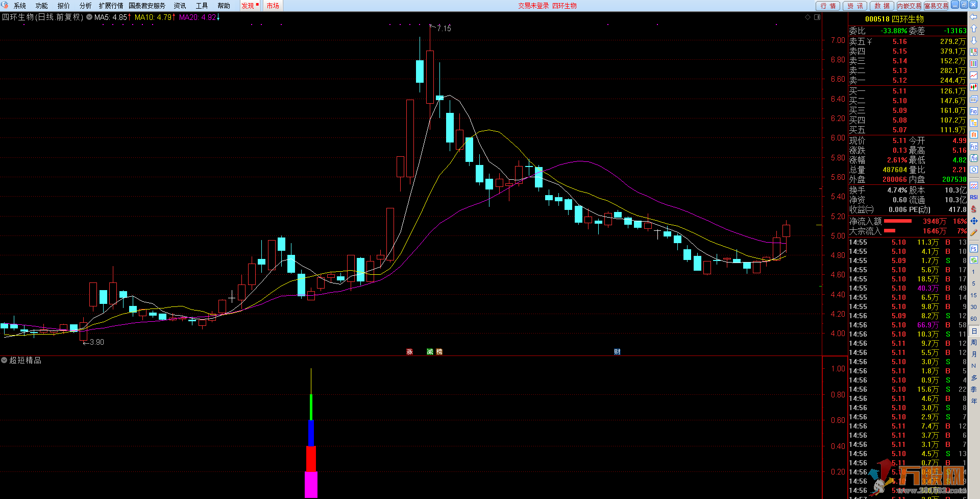Click the green refresh icon in sidebar
Viewport: 980px width, 499px height.
(974, 260)
